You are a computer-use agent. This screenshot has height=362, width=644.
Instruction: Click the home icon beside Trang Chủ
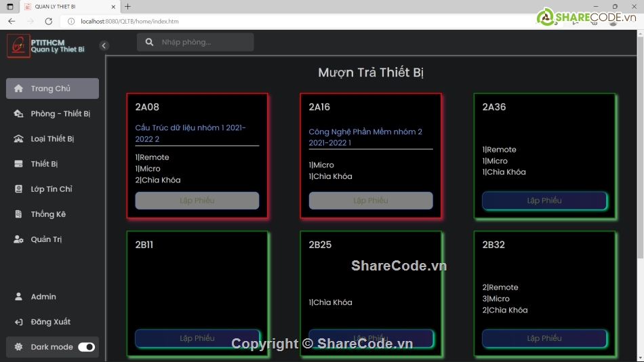18,89
